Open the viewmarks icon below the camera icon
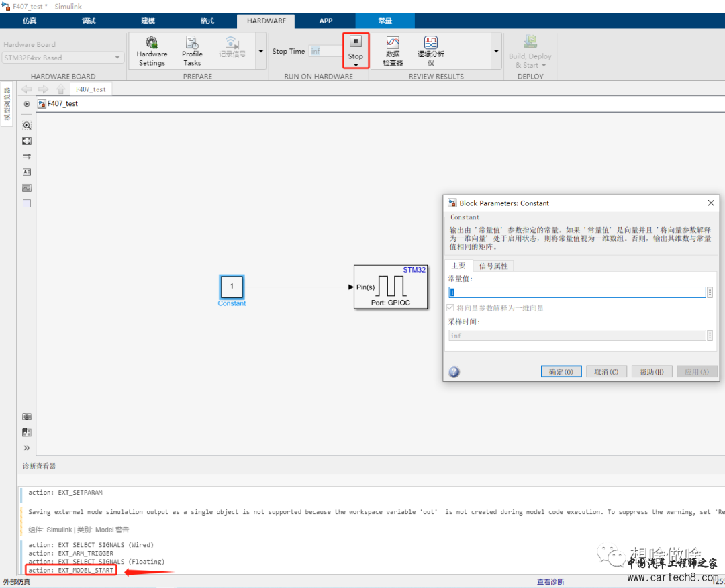The image size is (725, 588). pyautogui.click(x=27, y=432)
